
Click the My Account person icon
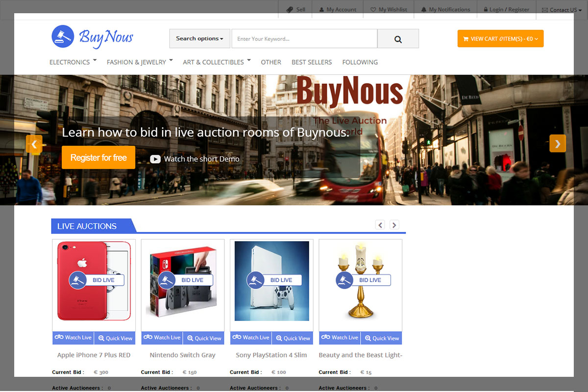click(x=321, y=9)
